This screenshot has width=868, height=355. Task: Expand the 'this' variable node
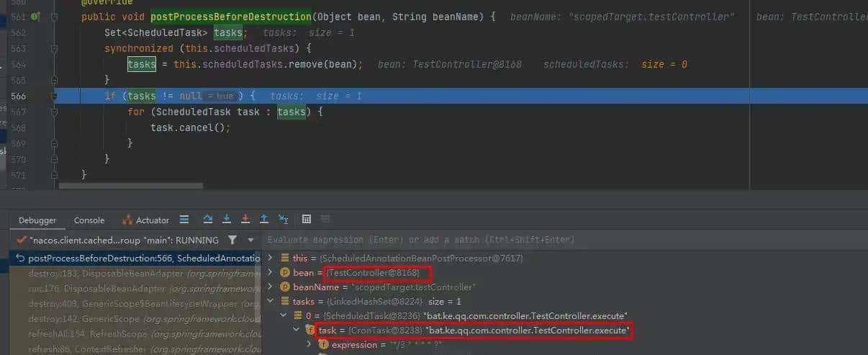coord(270,258)
